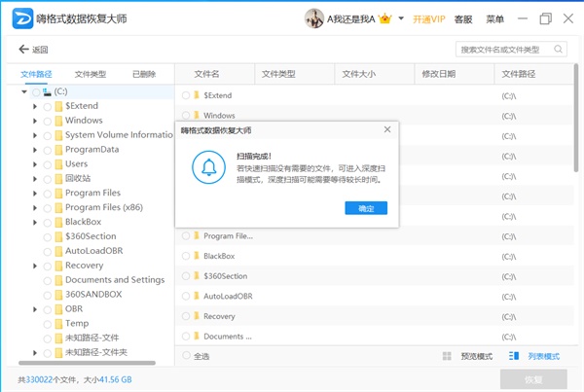Screen dimensions: 584x392
Task: Click $360Section folder icon in file list
Action: (197, 275)
